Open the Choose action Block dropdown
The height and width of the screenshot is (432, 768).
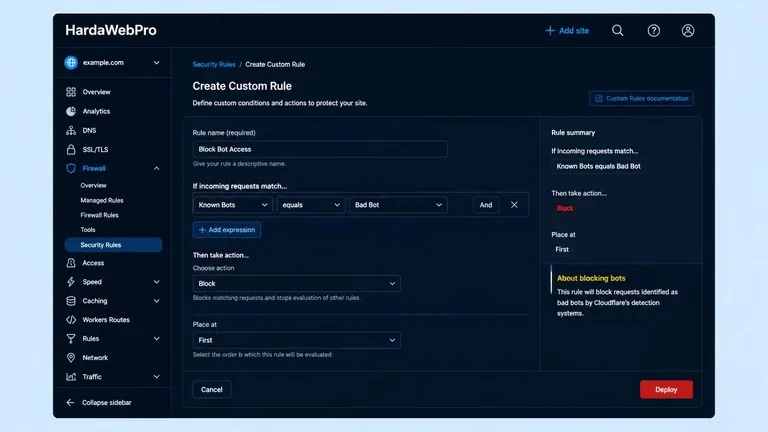(296, 284)
